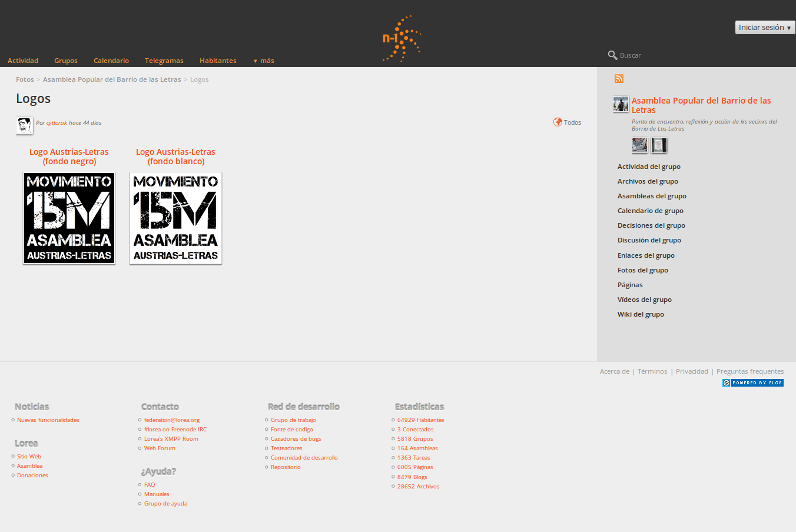Open the Lorea's XMPP Room link
The image size is (796, 532).
171,439
